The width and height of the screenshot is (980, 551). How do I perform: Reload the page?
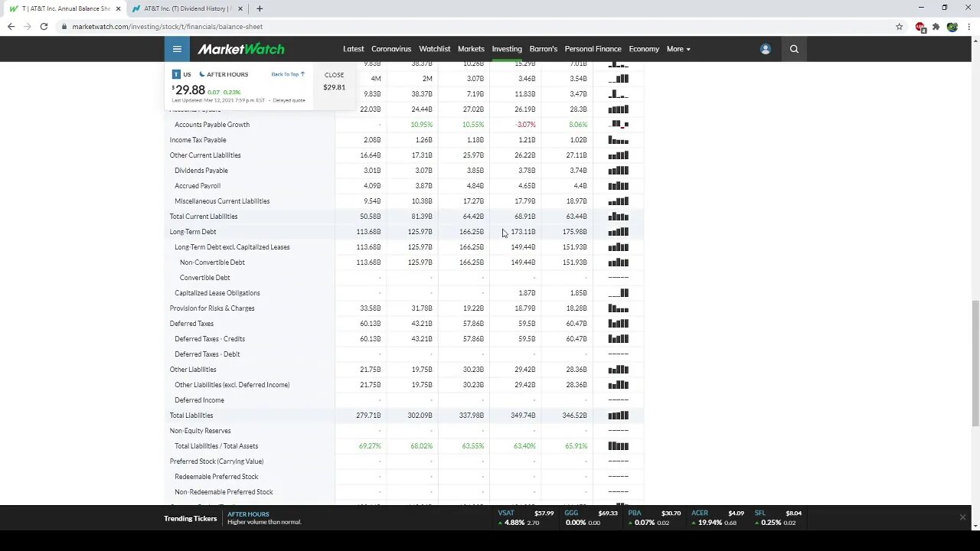pos(44,26)
